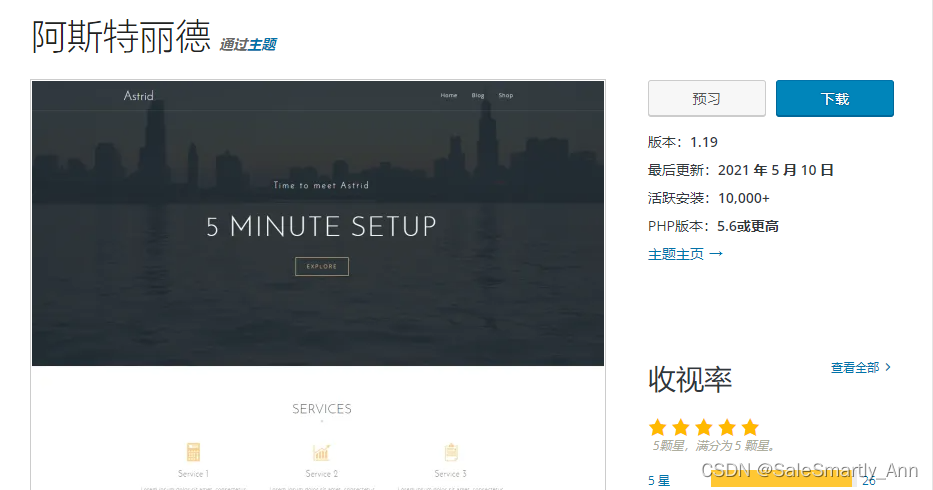Click the blue 下载 download button
This screenshot has width=933, height=490.
click(x=834, y=98)
